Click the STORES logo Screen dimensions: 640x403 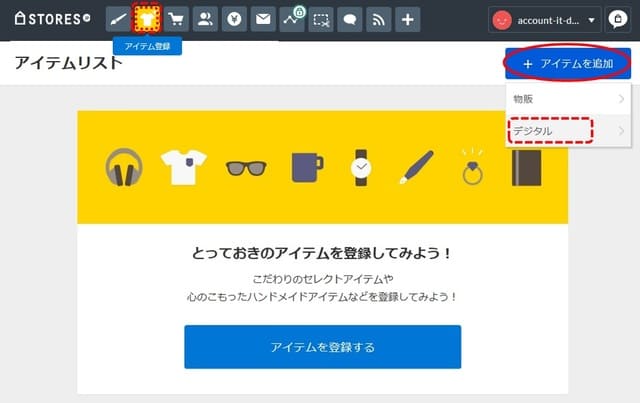(52, 18)
